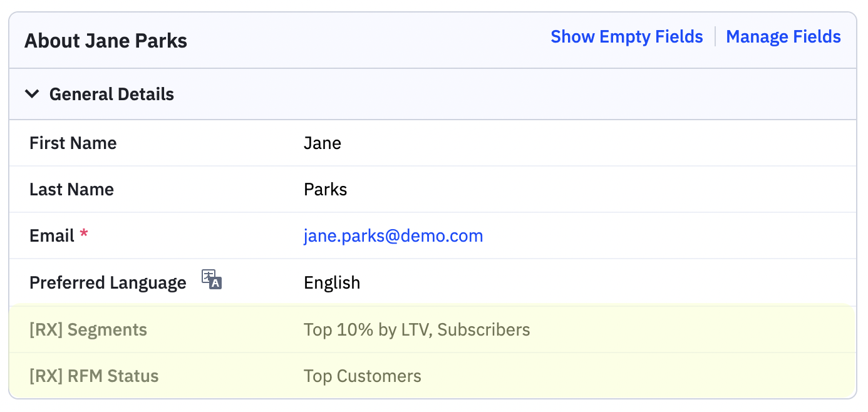Screen dimensions: 868x412
Task: Click the Preferred Language label
Action: [x=108, y=283]
